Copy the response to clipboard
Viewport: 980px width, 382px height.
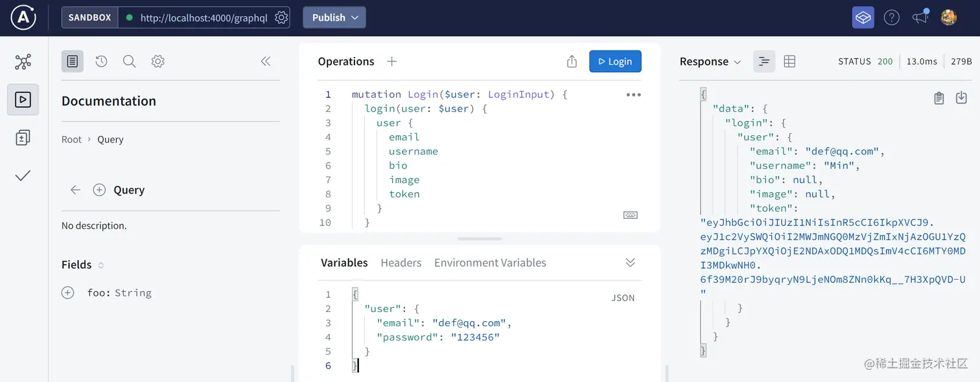[939, 98]
